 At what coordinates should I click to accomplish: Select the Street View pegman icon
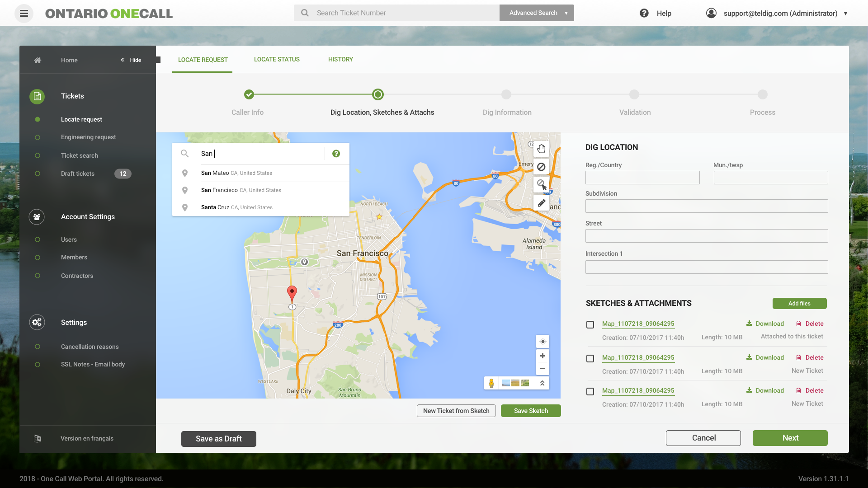(491, 383)
